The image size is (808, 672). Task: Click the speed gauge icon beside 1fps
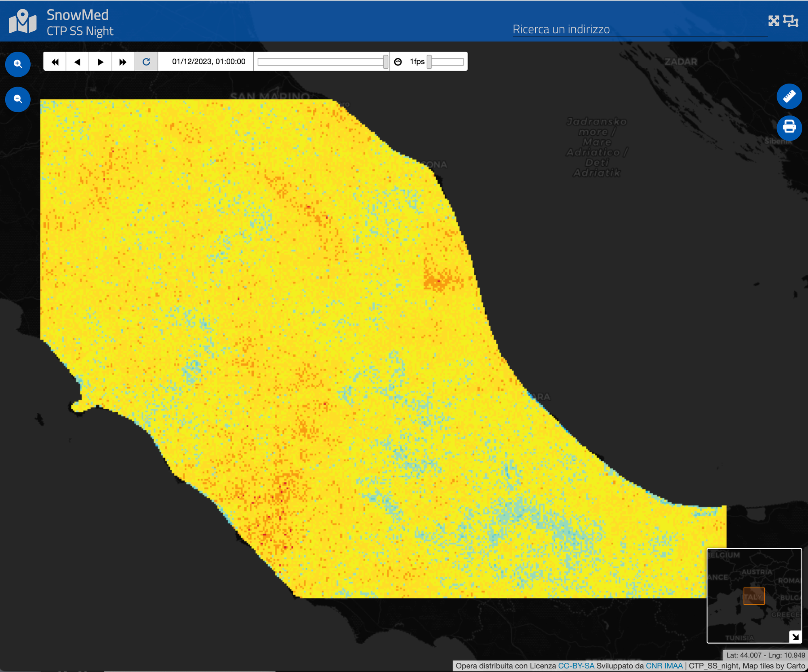pos(398,62)
